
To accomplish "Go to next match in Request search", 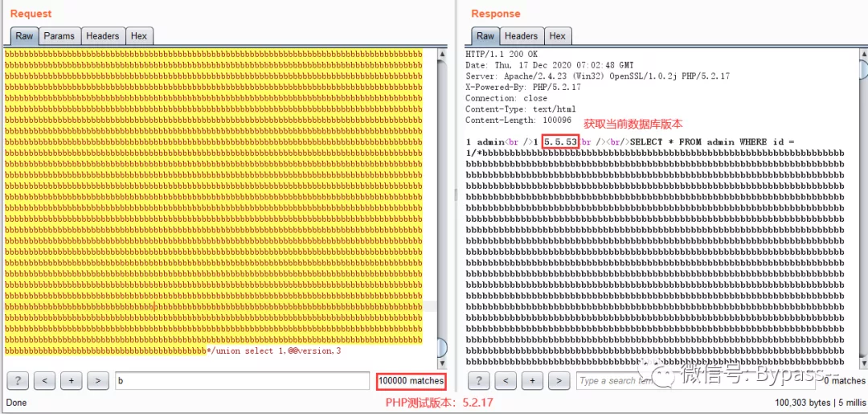I will click(98, 381).
